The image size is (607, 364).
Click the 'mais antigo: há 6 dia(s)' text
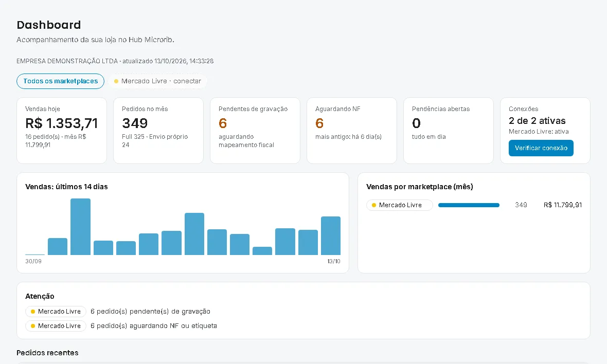[348, 137]
